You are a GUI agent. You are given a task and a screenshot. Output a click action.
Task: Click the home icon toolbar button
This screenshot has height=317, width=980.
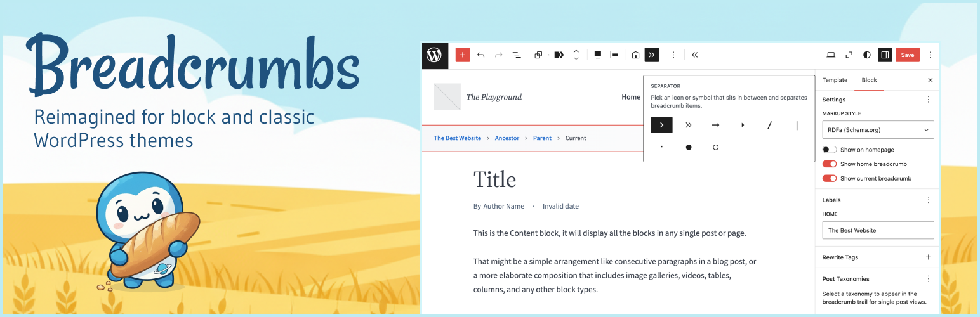(635, 55)
